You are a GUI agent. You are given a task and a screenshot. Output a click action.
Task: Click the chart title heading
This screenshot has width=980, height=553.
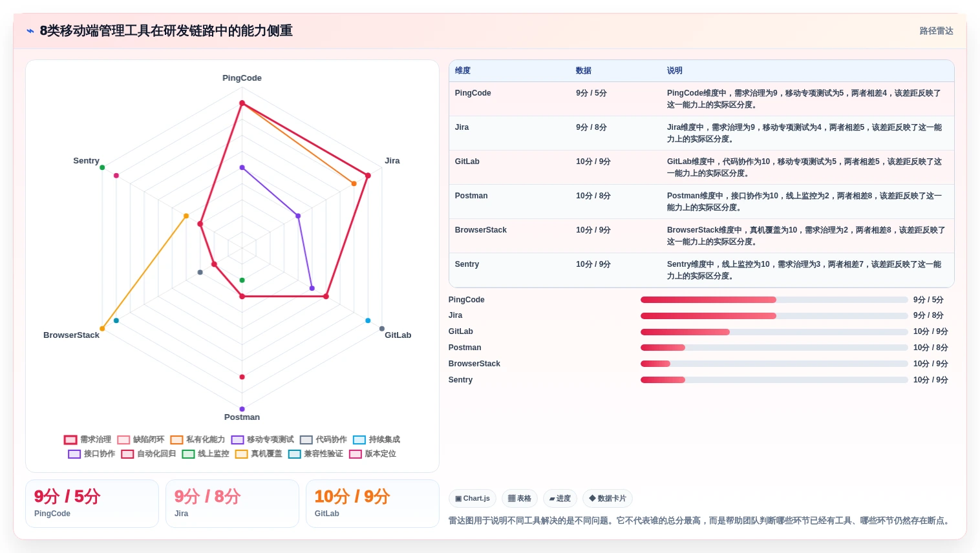coord(166,31)
